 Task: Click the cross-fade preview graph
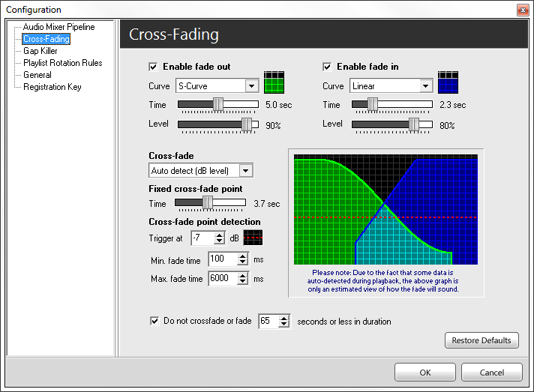coord(385,210)
